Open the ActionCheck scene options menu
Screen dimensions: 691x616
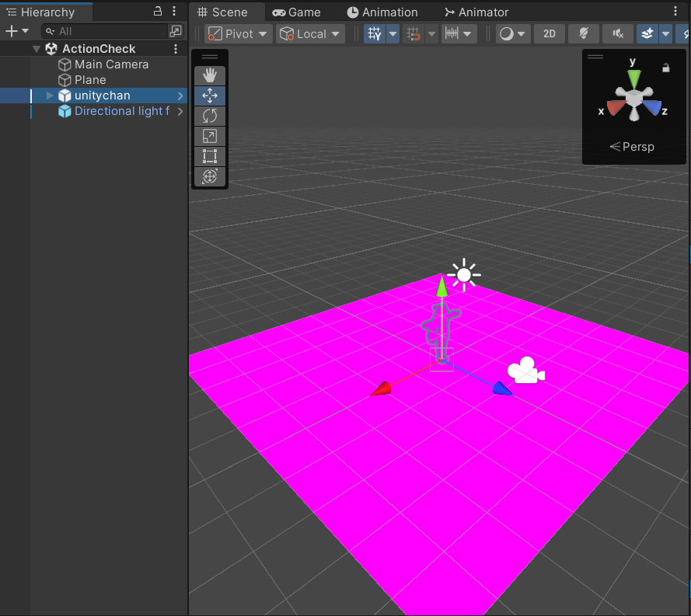tap(176, 49)
